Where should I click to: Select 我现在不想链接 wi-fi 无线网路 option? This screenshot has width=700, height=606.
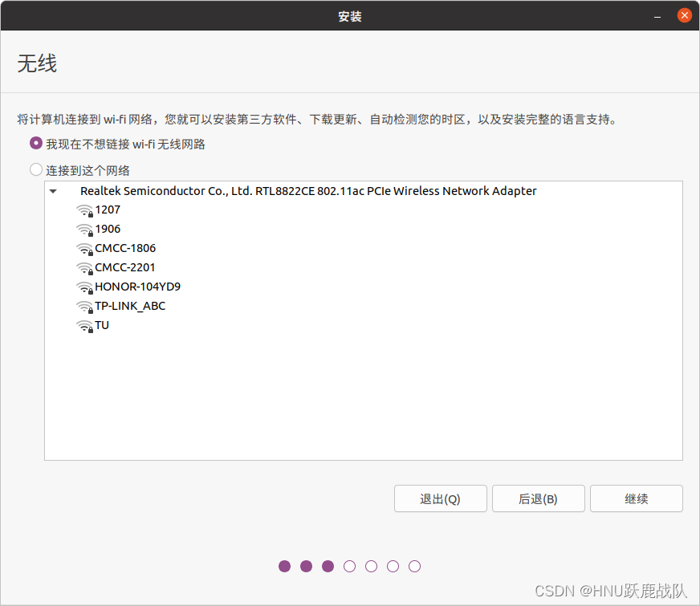click(34, 144)
